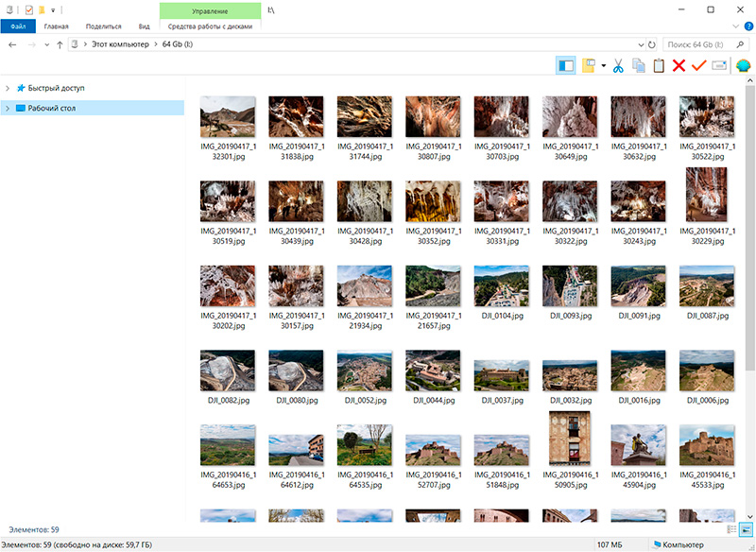
Task: Toggle the navigation pane button
Action: click(x=566, y=66)
